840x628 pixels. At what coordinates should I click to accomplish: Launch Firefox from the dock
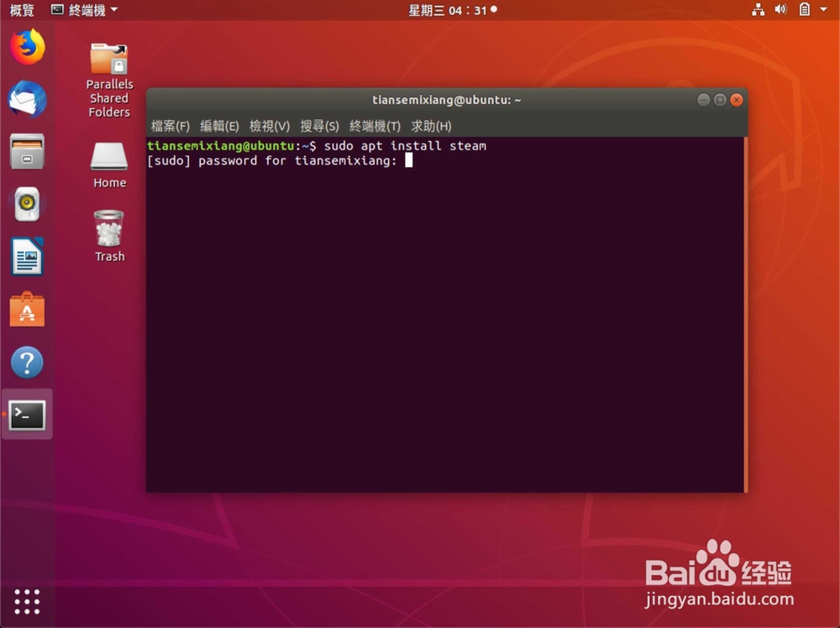27,47
